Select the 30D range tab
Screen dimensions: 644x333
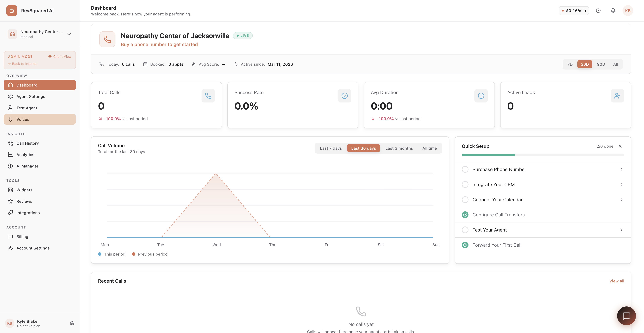coord(585,64)
